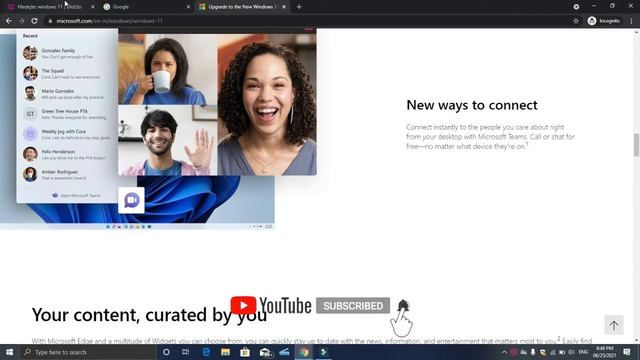Click the browser forward arrow

[21, 21]
